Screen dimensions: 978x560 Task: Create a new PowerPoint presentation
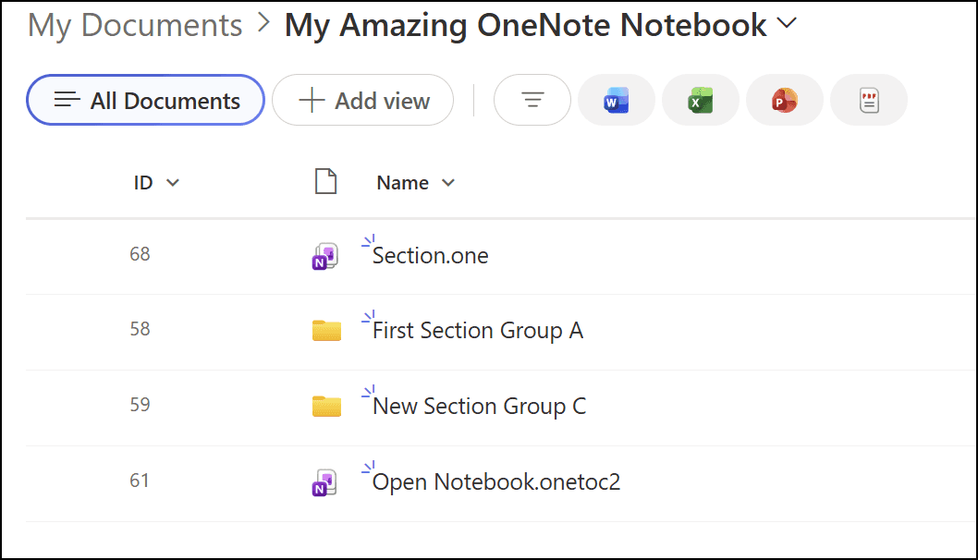[784, 100]
